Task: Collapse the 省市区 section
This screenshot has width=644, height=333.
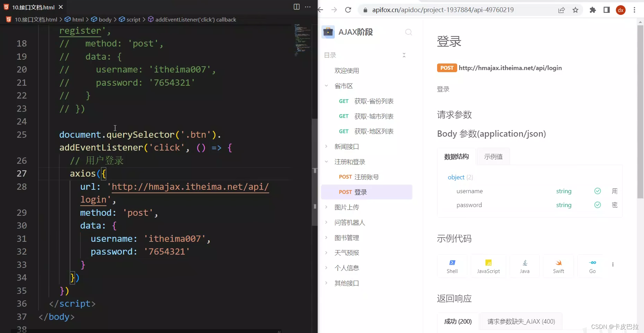Action: [x=327, y=86]
